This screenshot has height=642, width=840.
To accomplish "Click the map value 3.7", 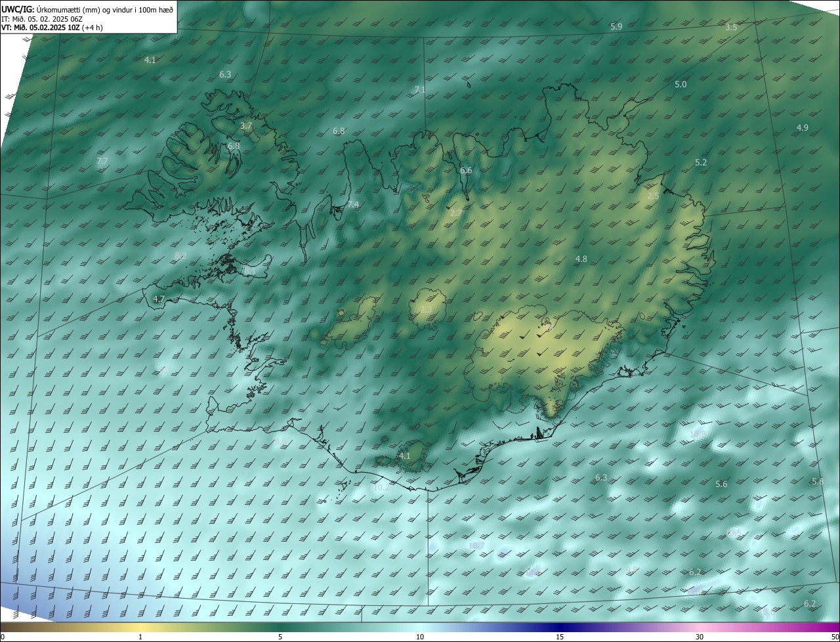I will tap(246, 125).
